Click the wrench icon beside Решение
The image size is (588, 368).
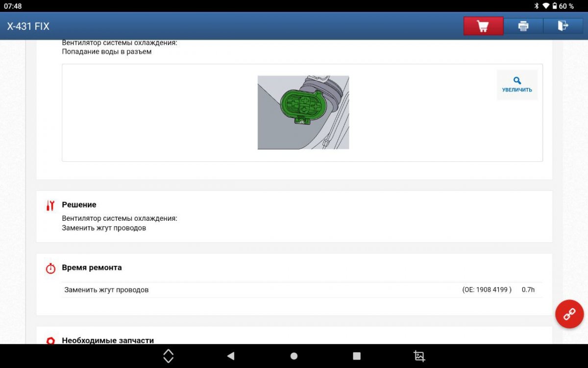[50, 206]
